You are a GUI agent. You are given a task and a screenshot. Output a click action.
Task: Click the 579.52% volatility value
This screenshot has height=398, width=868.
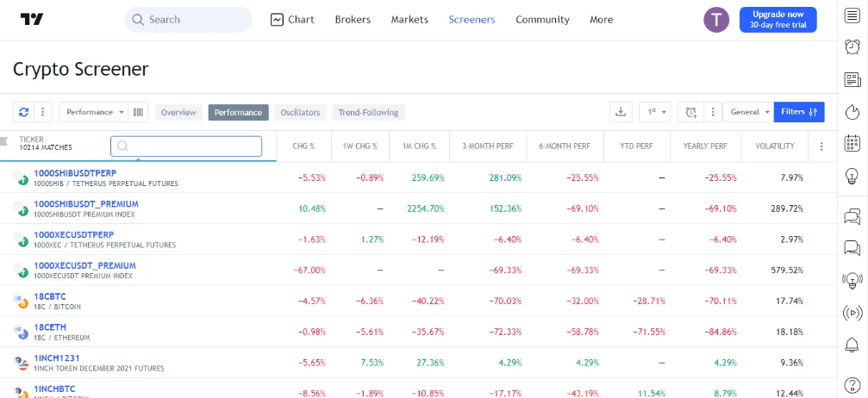tap(787, 271)
